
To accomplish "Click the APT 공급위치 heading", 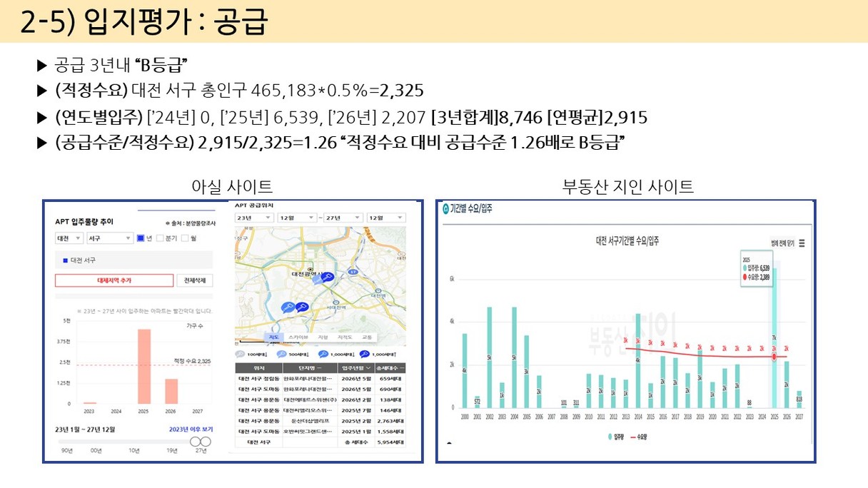I will 256,205.
